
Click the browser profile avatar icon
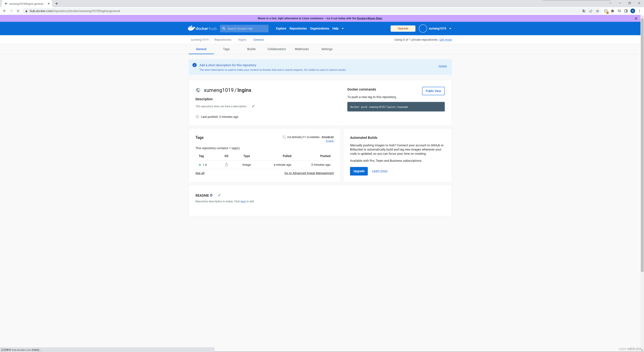[633, 11]
